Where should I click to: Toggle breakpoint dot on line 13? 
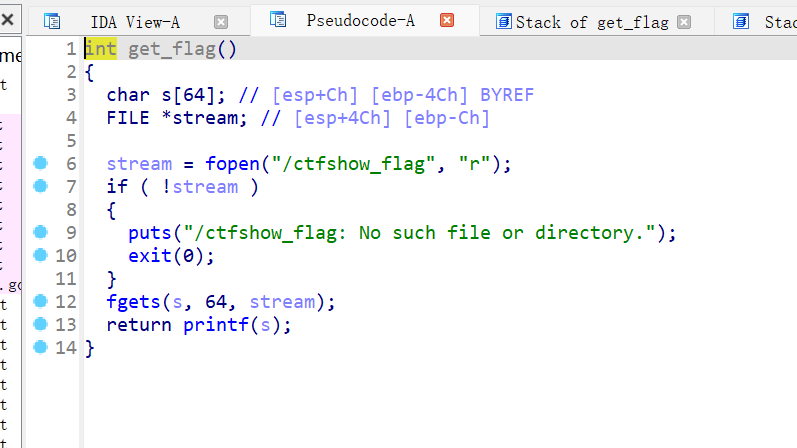pyautogui.click(x=41, y=324)
